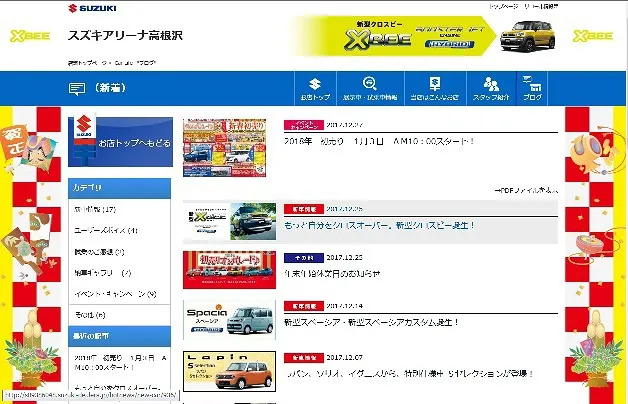Open the XBEE article thumbnail
The width and height of the screenshot is (628, 404).
pyautogui.click(x=230, y=221)
